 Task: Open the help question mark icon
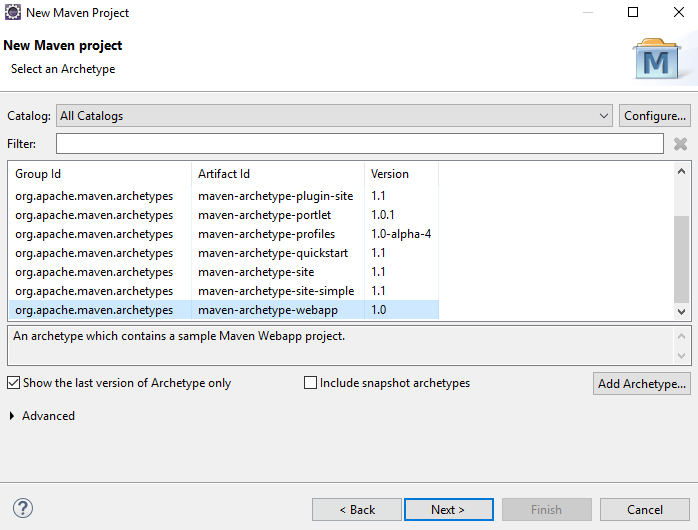coord(23,508)
